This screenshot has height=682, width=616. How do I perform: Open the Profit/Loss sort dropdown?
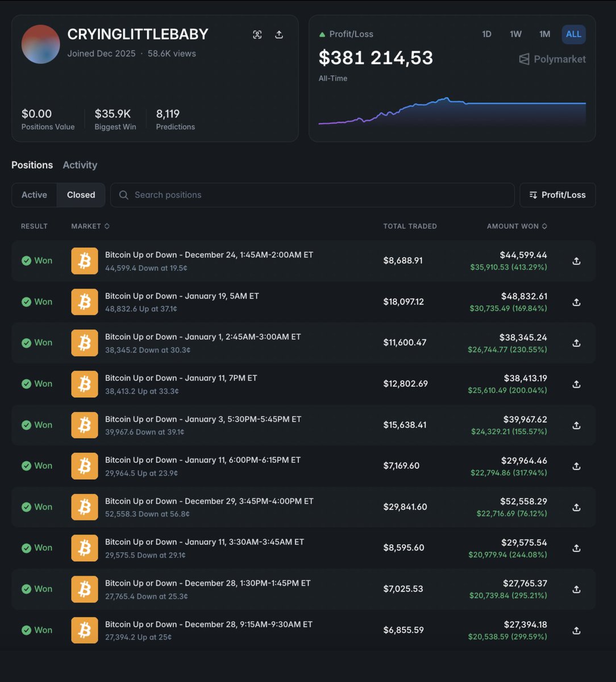[x=557, y=195]
